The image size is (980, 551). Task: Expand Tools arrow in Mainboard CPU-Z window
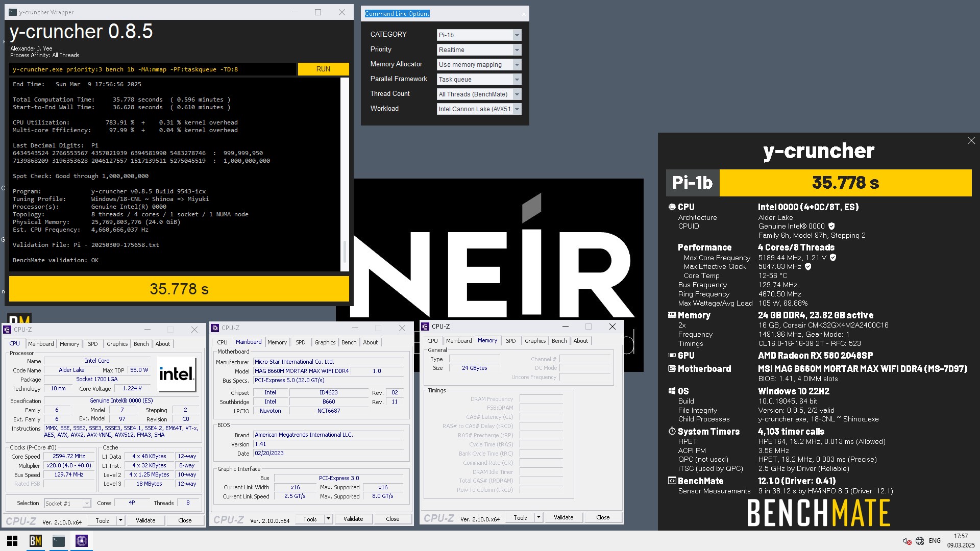point(329,519)
